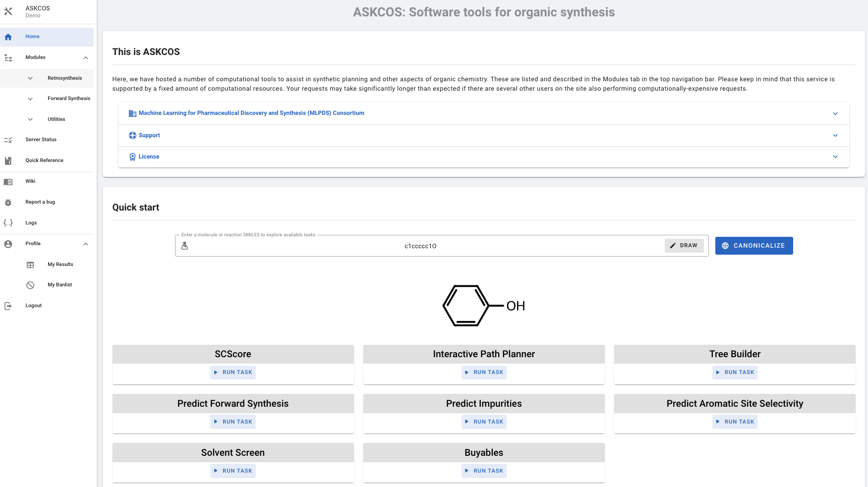Image resolution: width=868 pixels, height=487 pixels.
Task: Click the globe icon on Canonicalize button
Action: click(x=725, y=246)
